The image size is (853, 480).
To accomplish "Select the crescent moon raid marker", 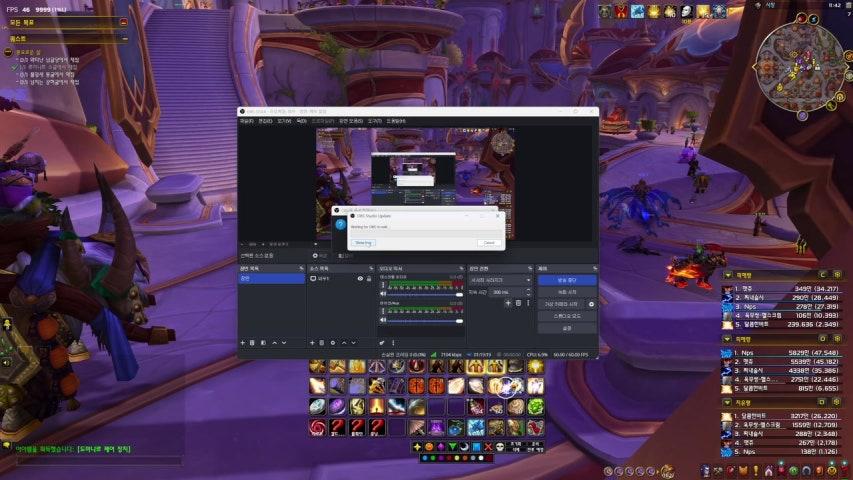I will click(464, 447).
